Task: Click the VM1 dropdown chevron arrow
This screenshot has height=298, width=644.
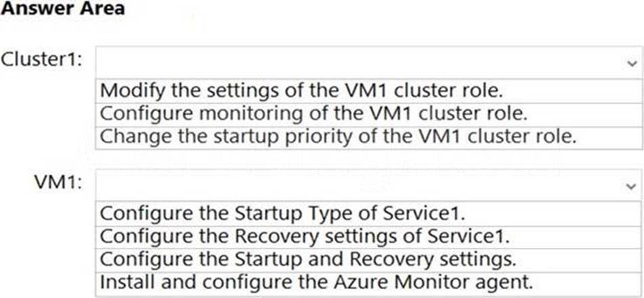Action: tap(631, 184)
